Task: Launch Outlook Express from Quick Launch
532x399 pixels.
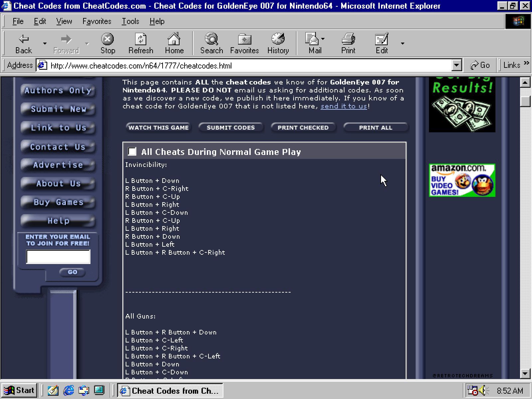Action: [84, 390]
